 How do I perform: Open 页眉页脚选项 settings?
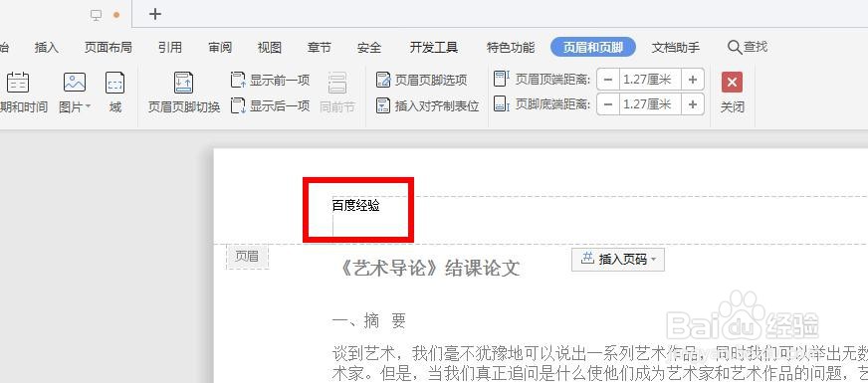(422, 80)
